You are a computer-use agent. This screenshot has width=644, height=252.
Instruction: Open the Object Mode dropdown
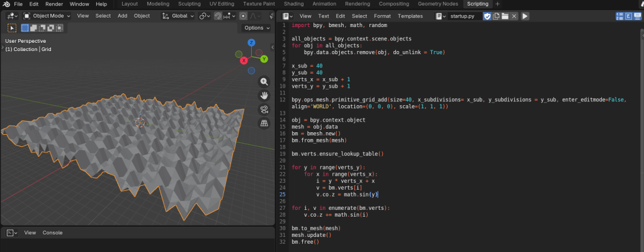coord(47,16)
